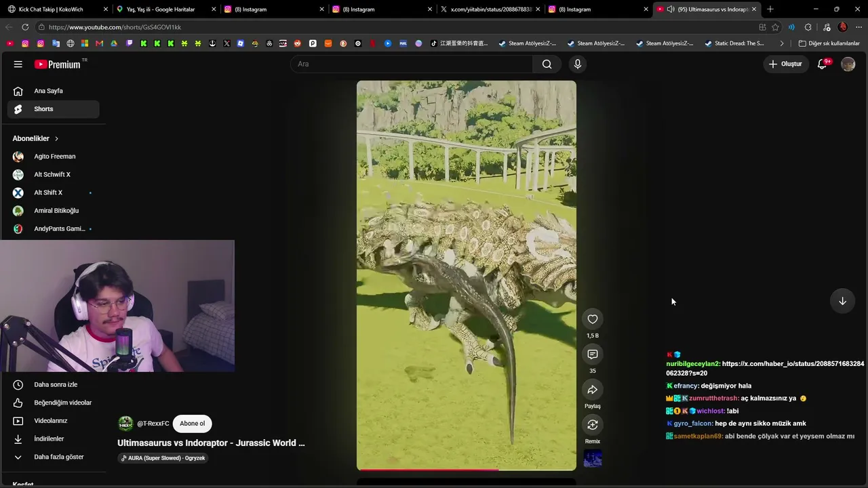Start voice search with the microphone
The image size is (868, 488).
pyautogui.click(x=578, y=64)
